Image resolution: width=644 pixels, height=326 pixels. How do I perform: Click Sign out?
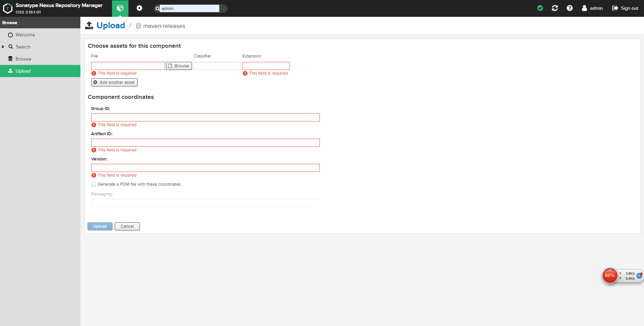(625, 8)
